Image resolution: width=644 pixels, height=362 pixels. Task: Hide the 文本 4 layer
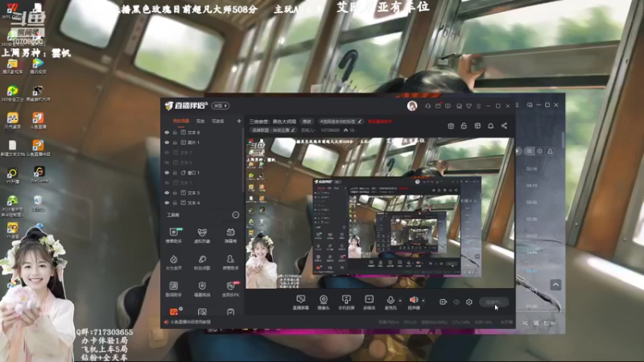[x=167, y=203]
